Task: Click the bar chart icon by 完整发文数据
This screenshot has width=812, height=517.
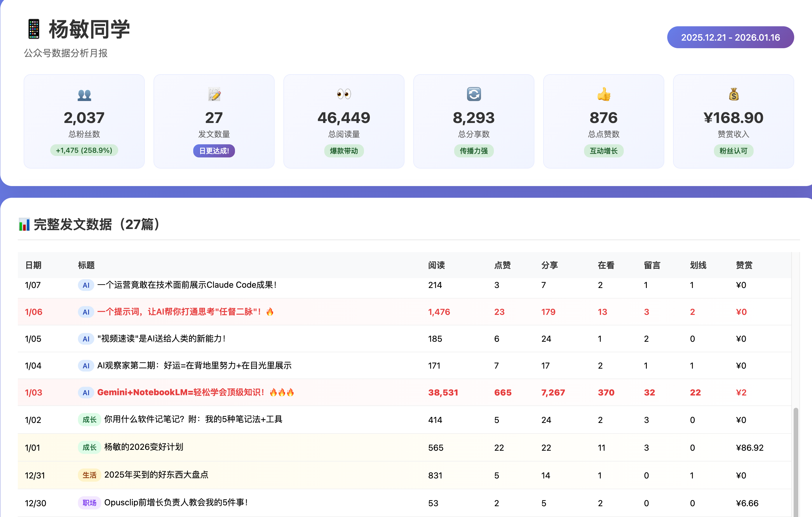Action: (x=24, y=224)
